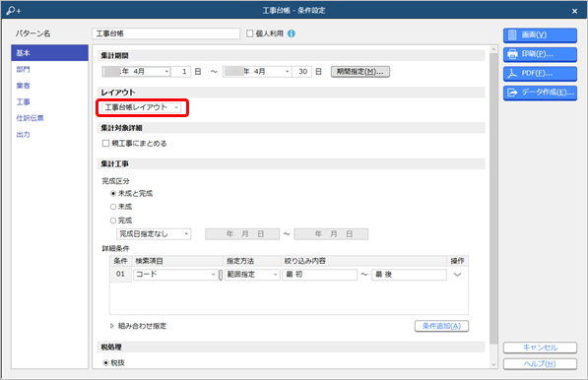Click the vertical scrollbar of settings panel
The image size is (588, 380).
pyautogui.click(x=493, y=199)
